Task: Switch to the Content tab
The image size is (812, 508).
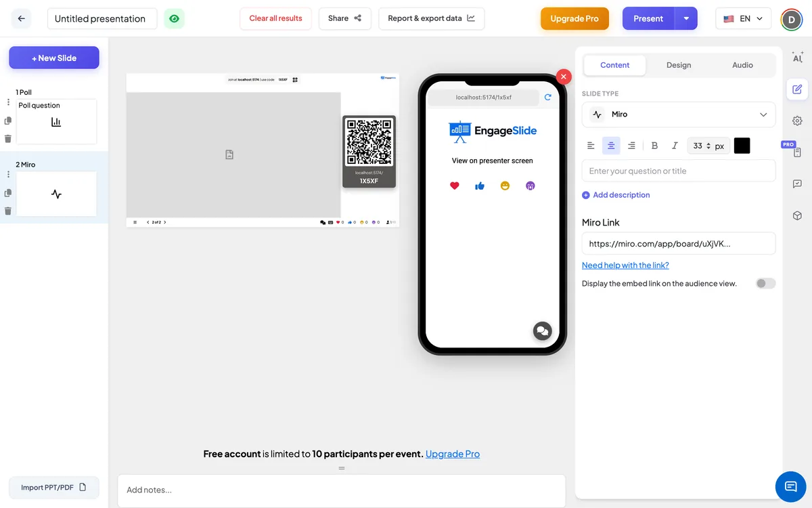Action: pos(614,65)
